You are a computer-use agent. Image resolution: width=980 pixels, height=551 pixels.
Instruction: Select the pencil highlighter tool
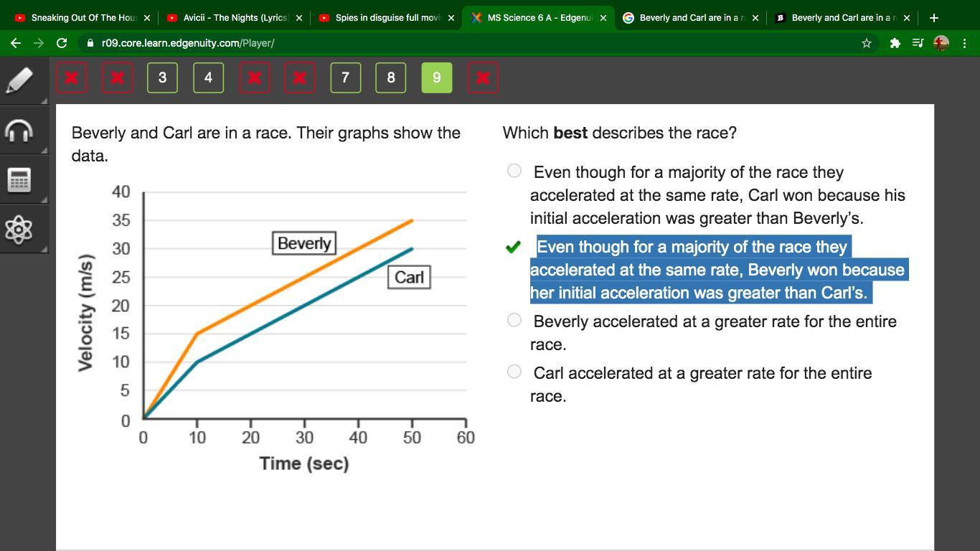point(19,80)
